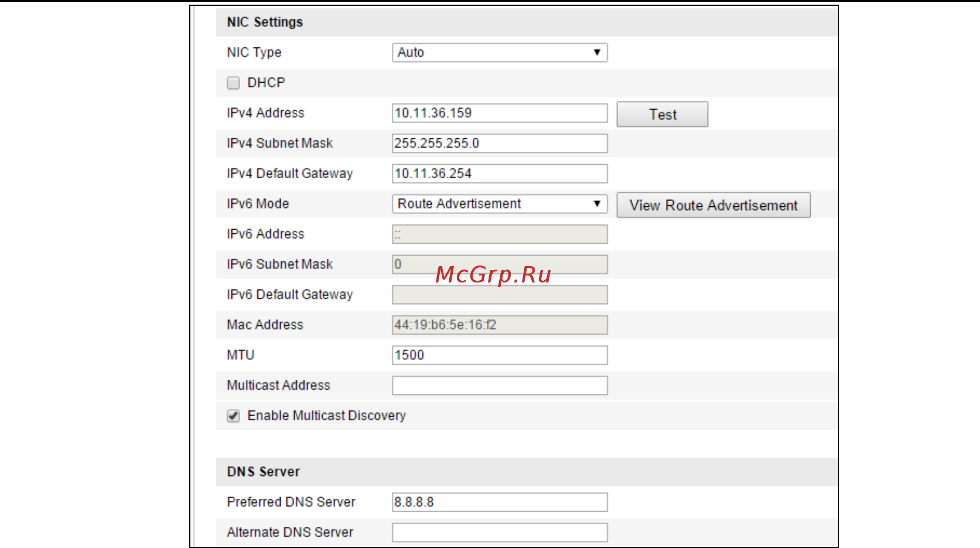
Task: Click the DNS Server header text
Action: (x=263, y=472)
